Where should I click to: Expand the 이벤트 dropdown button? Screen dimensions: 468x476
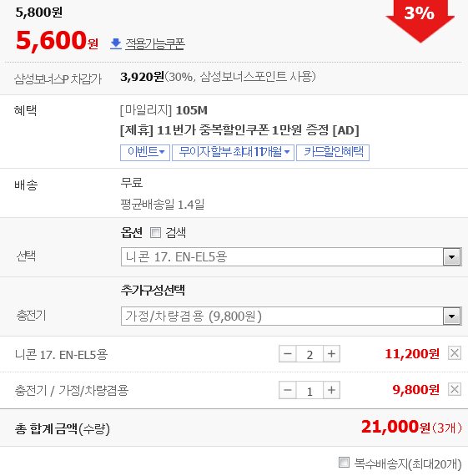coord(145,152)
